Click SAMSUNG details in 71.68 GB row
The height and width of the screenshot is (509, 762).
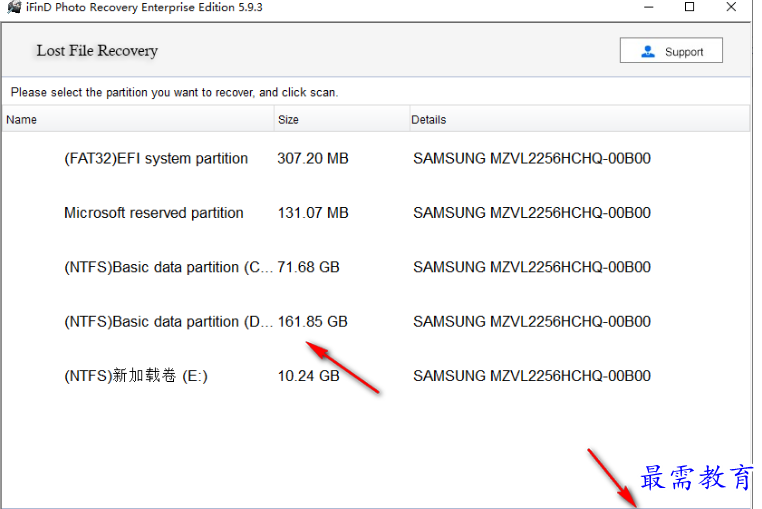pos(532,267)
